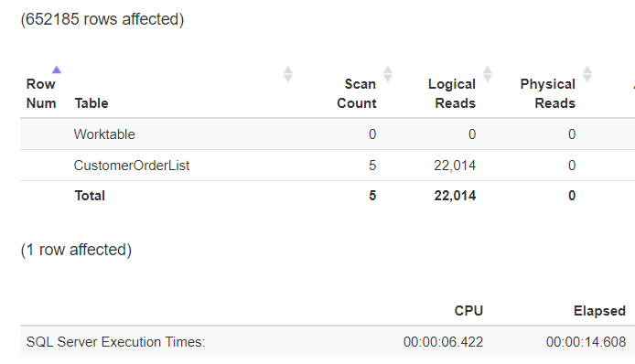Viewport: 635px width, 364px height.
Task: Sort by Row Num column arrow
Action: coord(57,70)
